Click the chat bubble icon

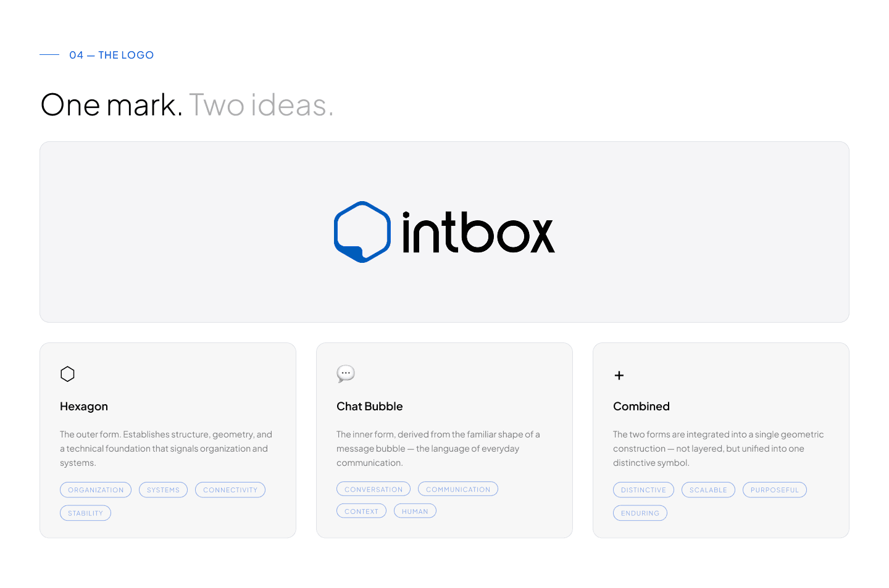[346, 374]
